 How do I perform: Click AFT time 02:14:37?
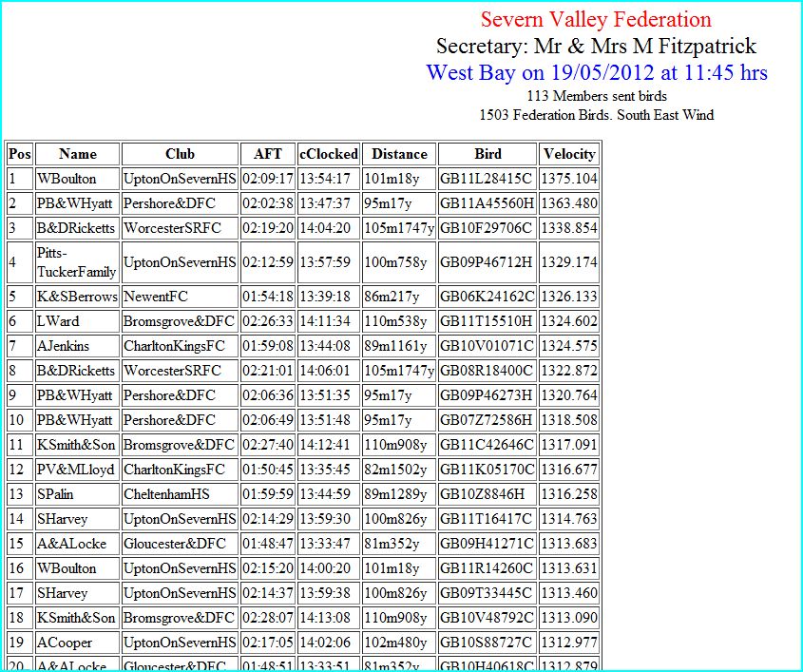tap(268, 592)
